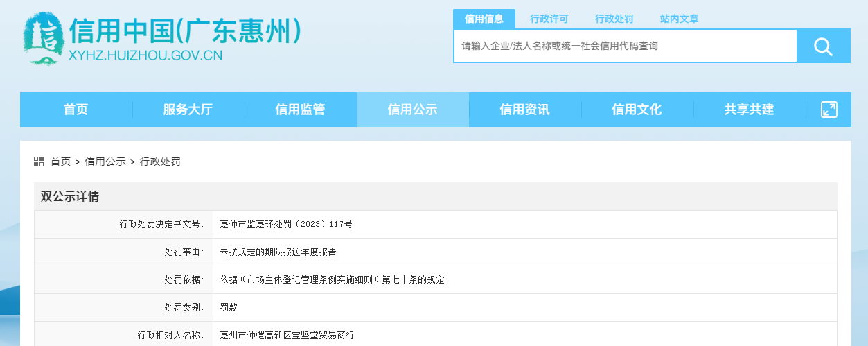Click the 首页 breadcrumb link
The height and width of the screenshot is (346, 868).
pos(60,162)
